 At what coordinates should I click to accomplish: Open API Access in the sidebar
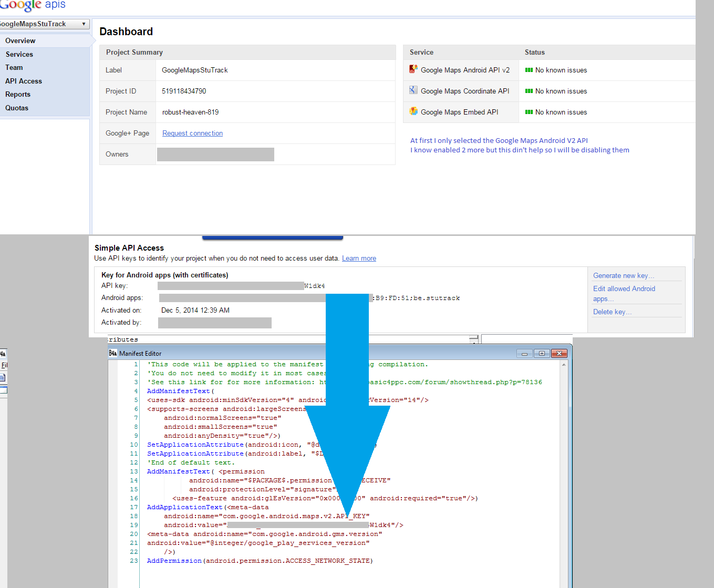click(x=24, y=81)
